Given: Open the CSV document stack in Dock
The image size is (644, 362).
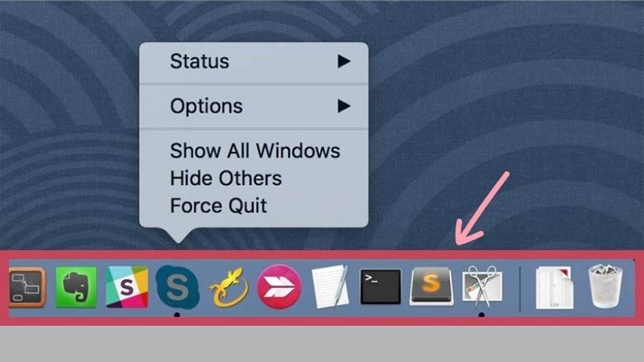Looking at the screenshot, I should click(555, 287).
